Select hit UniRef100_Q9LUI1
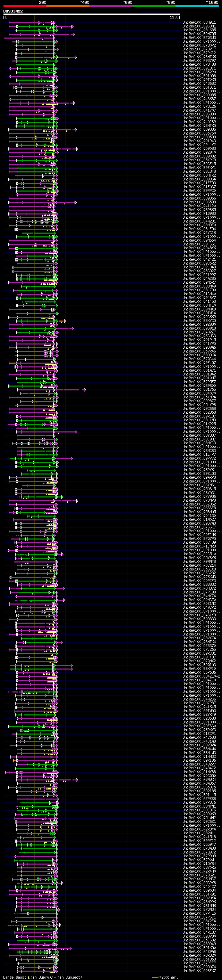This screenshot has height=980, width=222. [x=199, y=68]
